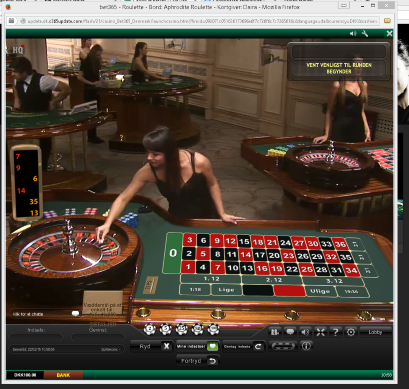
Task: Select the second betting chip from left
Action: 166,329
